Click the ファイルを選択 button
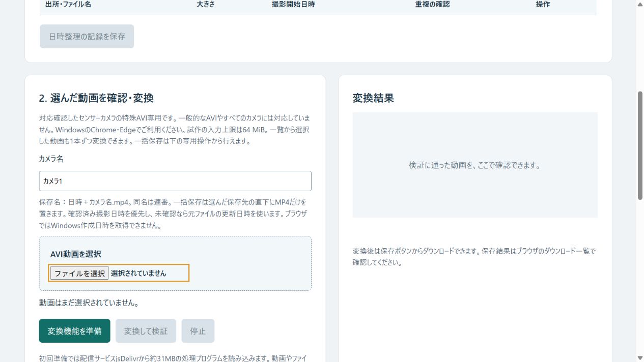 pyautogui.click(x=79, y=273)
